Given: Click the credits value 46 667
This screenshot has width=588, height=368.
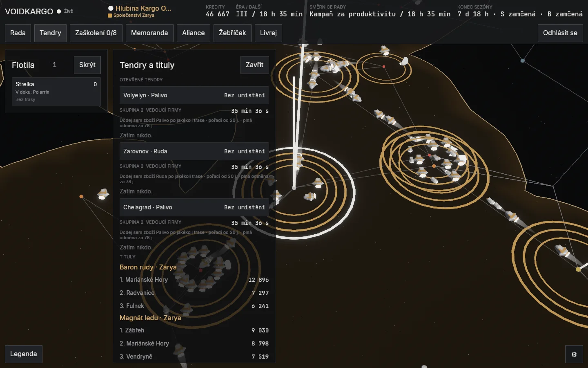Looking at the screenshot, I should [218, 14].
